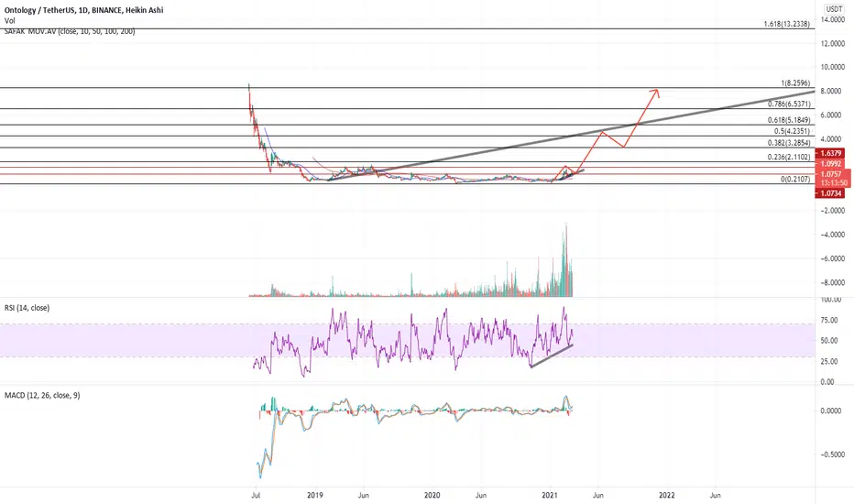Click the 2019 label on time axis
Image resolution: width=854 pixels, height=504 pixels.
[315, 495]
